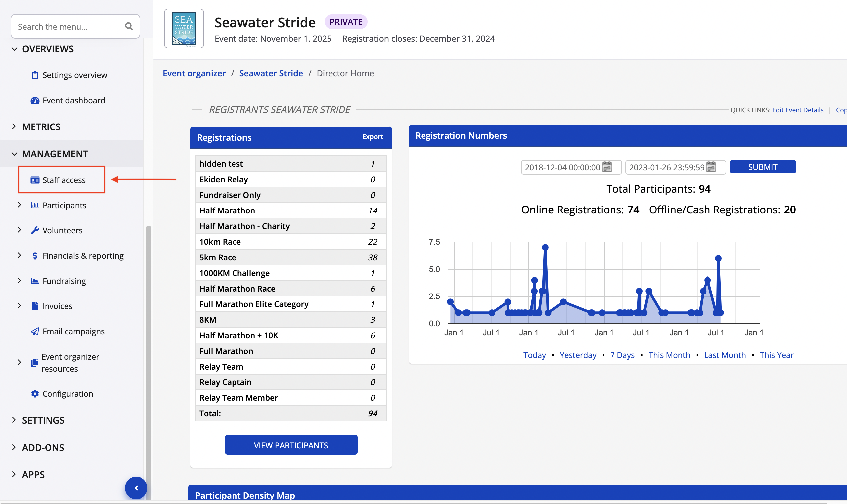Collapse the MANAGEMENT section
The width and height of the screenshot is (847, 504).
pos(14,154)
